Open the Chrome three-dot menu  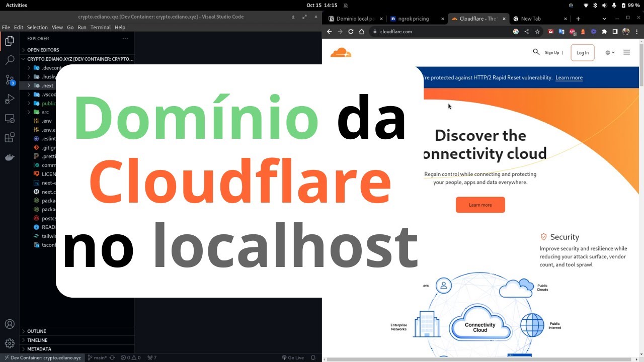(636, 32)
